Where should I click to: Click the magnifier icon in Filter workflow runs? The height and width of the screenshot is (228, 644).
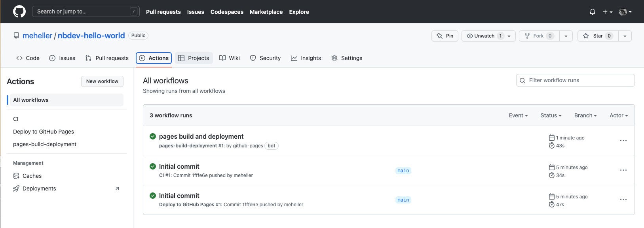point(522,81)
